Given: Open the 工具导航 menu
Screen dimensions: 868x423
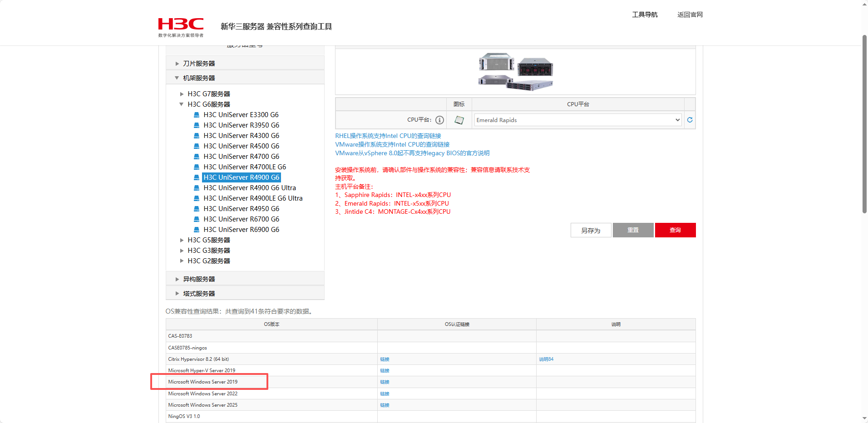Looking at the screenshot, I should (x=644, y=15).
